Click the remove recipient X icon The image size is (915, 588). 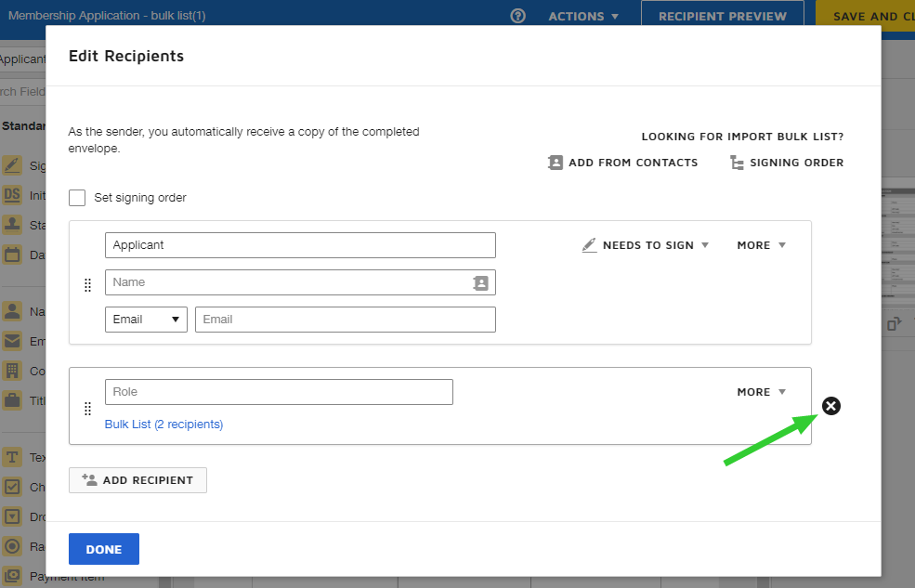[x=831, y=406]
